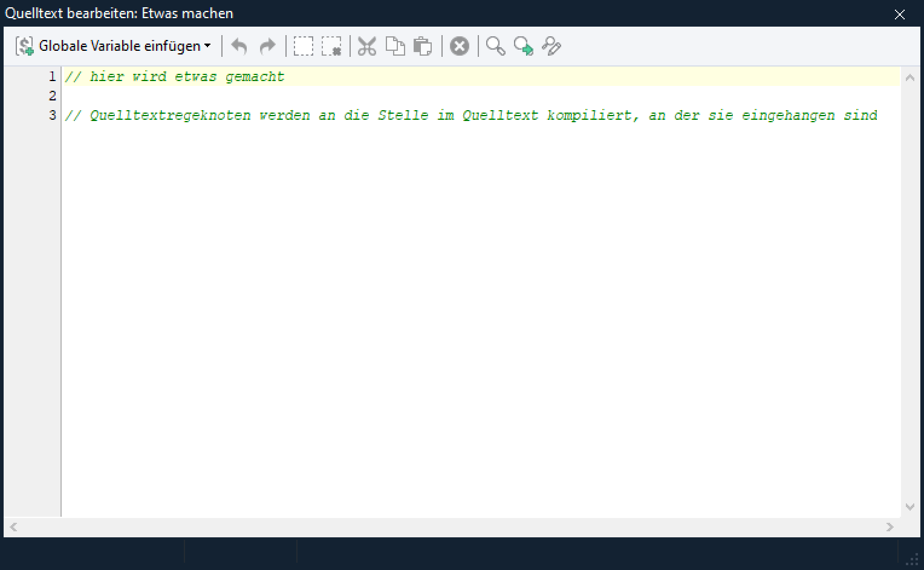Cut the selected text with scissors icon

pyautogui.click(x=367, y=46)
